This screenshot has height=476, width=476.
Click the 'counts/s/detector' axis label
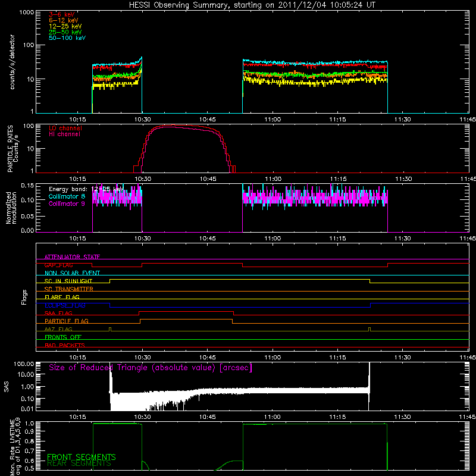[12, 62]
